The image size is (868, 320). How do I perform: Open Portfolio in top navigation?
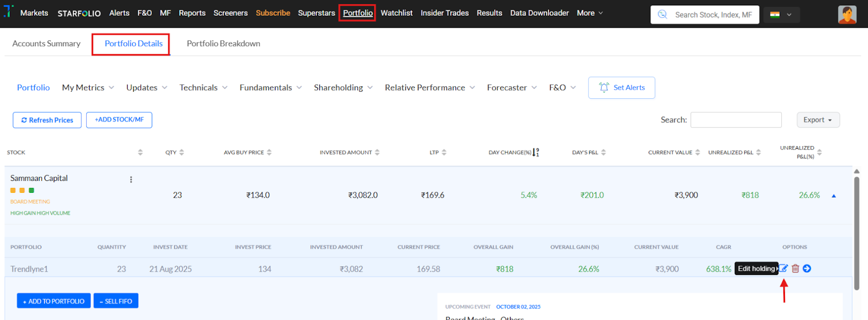[358, 13]
